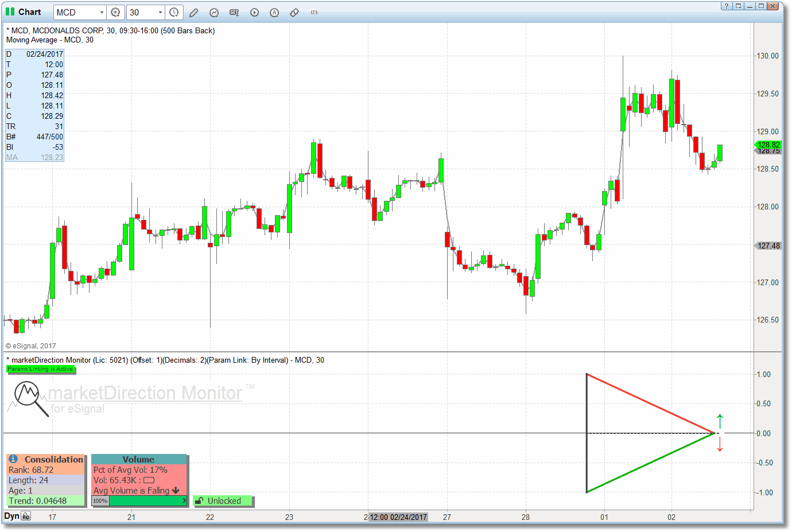Open the studies chart-line icon menu
This screenshot has width=792, height=532.
[x=214, y=12]
